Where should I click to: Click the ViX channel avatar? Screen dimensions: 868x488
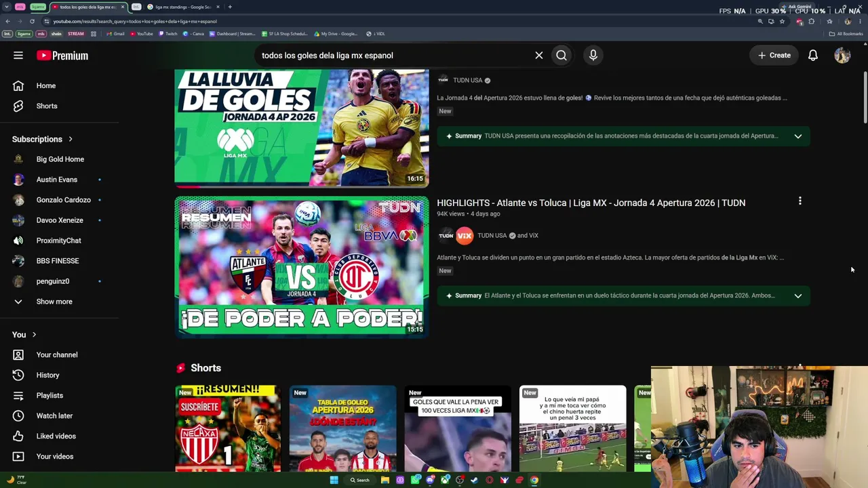[465, 236]
